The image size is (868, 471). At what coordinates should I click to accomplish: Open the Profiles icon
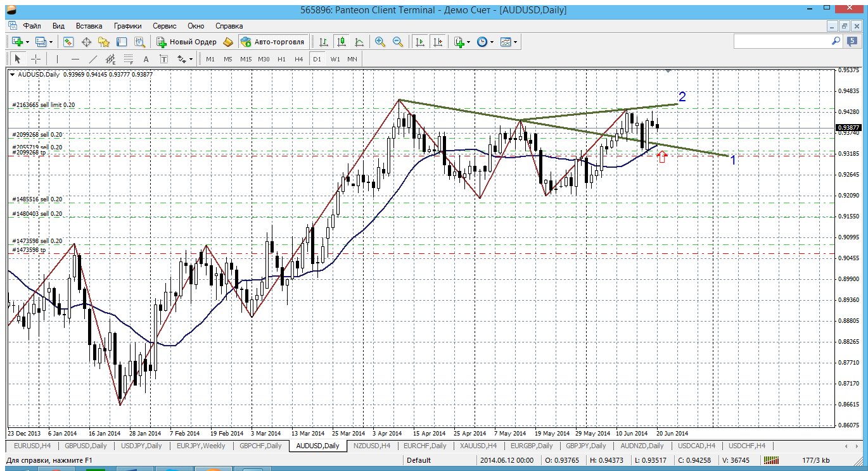41,42
